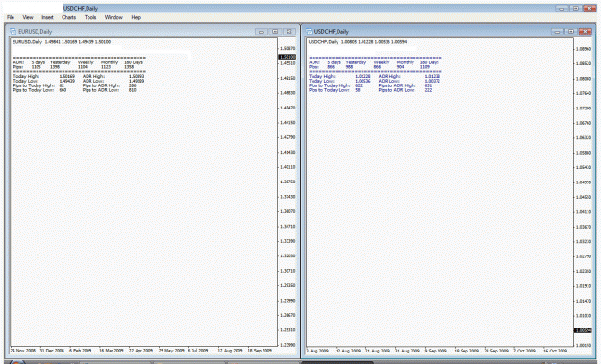Click '180 Days' column header in EURUSD chart
This screenshot has width=601, height=364.
(x=134, y=62)
